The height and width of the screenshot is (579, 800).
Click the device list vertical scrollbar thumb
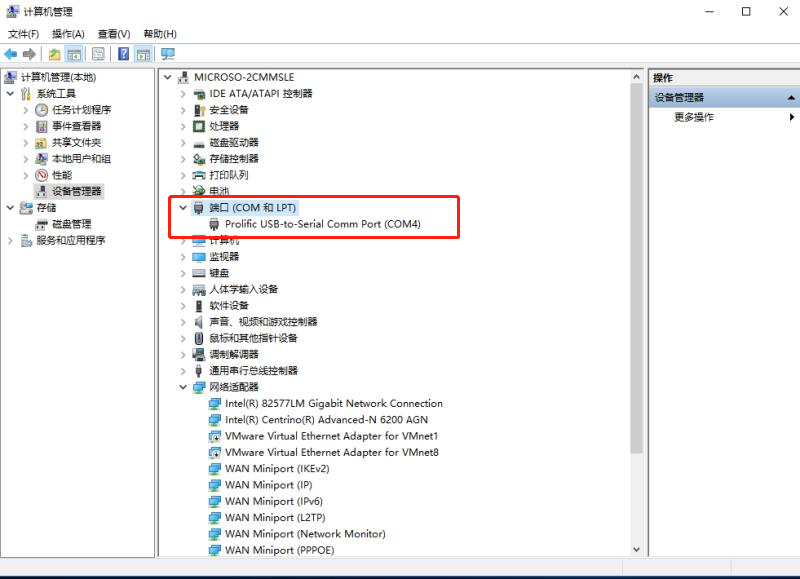point(636,268)
